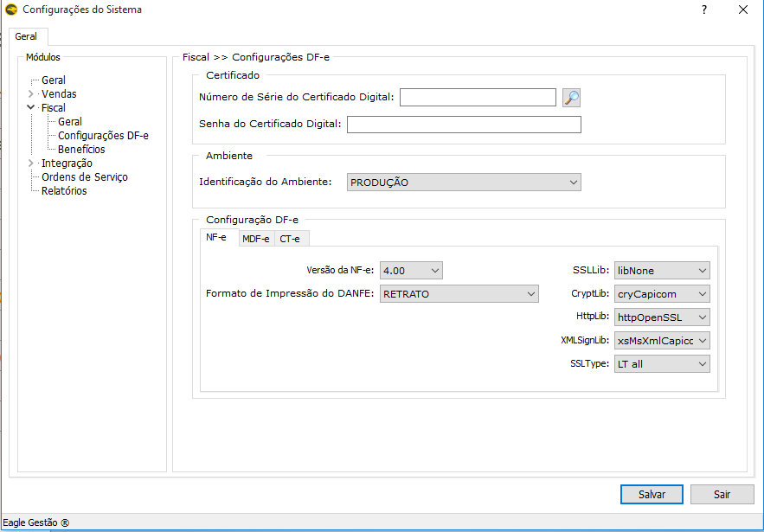Open Formato de Impressão do DANFE dropdown
Image resolution: width=764 pixels, height=532 pixels.
(x=459, y=294)
